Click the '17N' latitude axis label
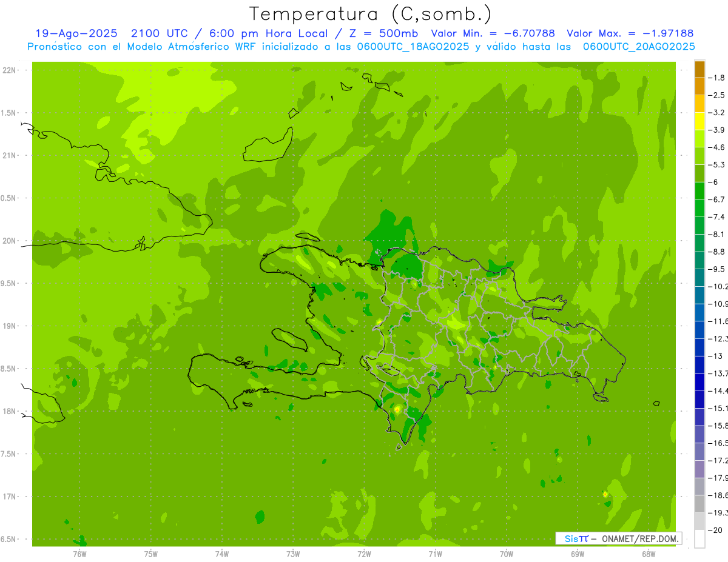Viewport: 728px width, 562px height. 9,497
